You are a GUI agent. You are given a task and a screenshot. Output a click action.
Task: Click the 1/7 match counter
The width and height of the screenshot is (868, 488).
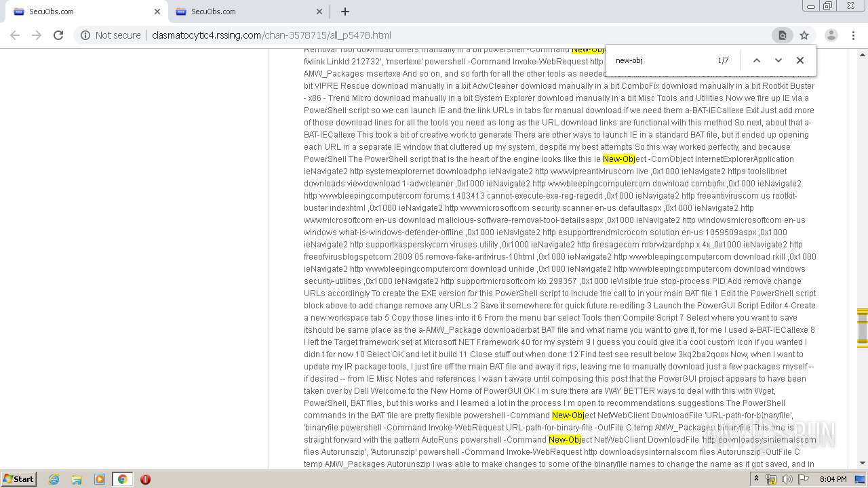pyautogui.click(x=724, y=60)
